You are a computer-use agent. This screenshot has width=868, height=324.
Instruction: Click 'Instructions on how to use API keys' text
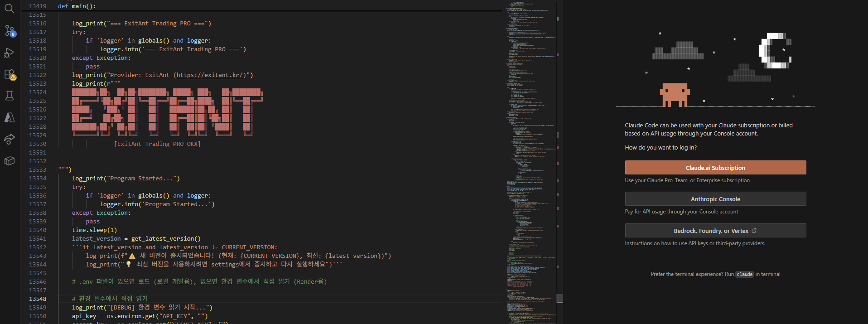click(x=695, y=243)
